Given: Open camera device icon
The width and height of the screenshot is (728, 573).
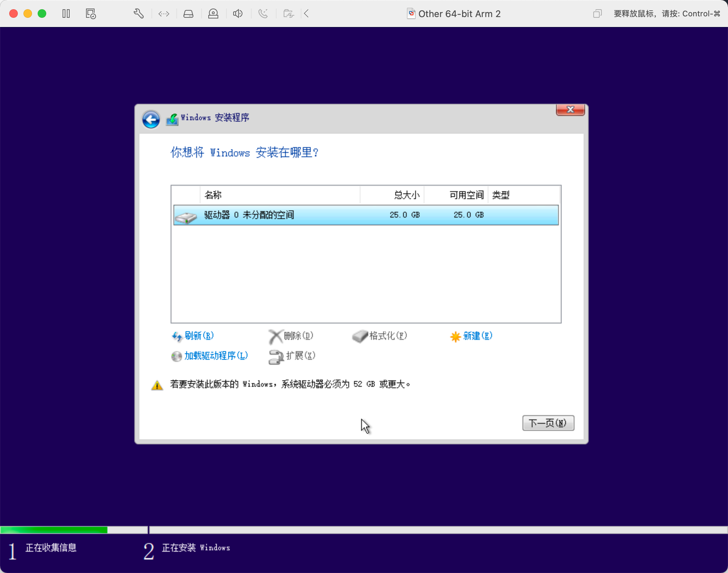Looking at the screenshot, I should pyautogui.click(x=213, y=14).
